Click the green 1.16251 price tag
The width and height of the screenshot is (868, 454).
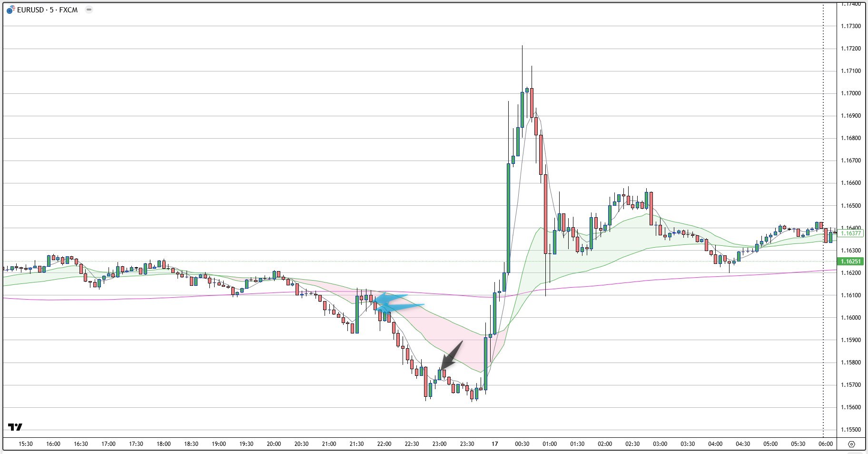[x=850, y=262]
